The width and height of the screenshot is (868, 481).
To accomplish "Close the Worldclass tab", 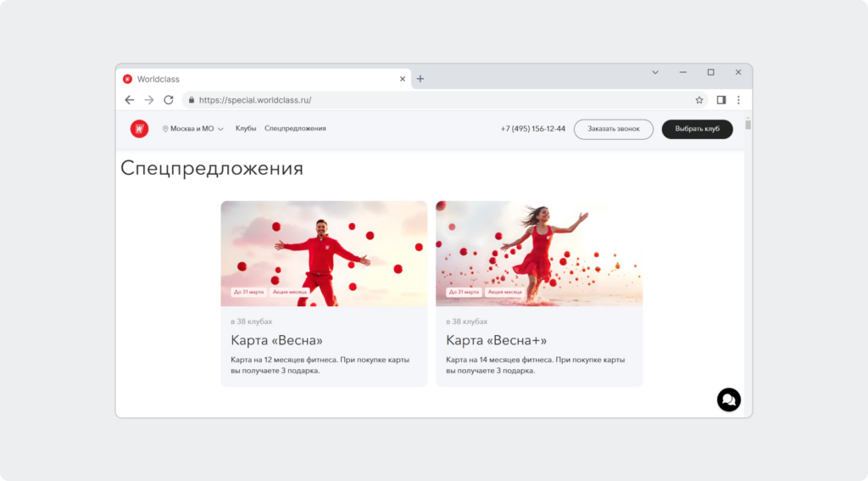I will coord(403,79).
